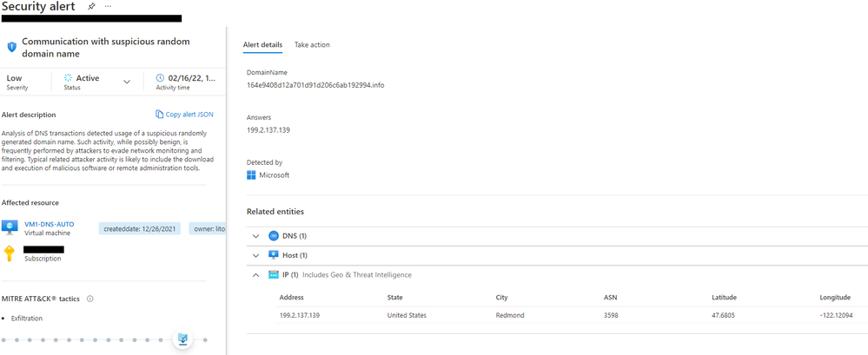
Task: Expand the Host (1) entity group
Action: tap(255, 255)
